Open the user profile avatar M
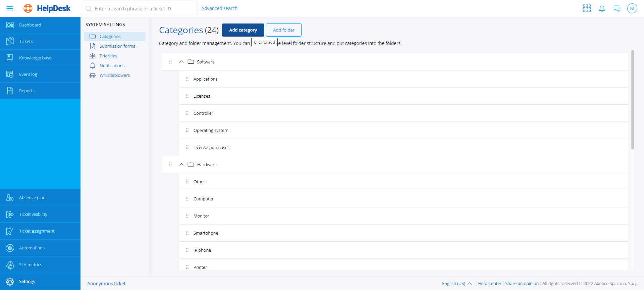 [x=632, y=8]
